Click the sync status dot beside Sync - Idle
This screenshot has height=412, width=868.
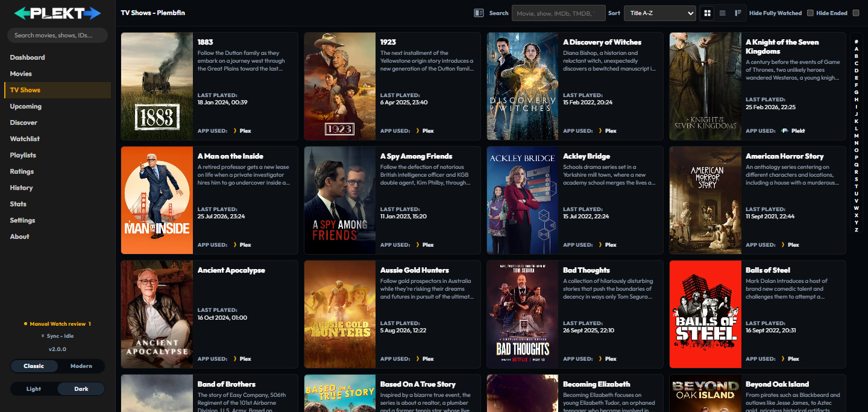42,336
